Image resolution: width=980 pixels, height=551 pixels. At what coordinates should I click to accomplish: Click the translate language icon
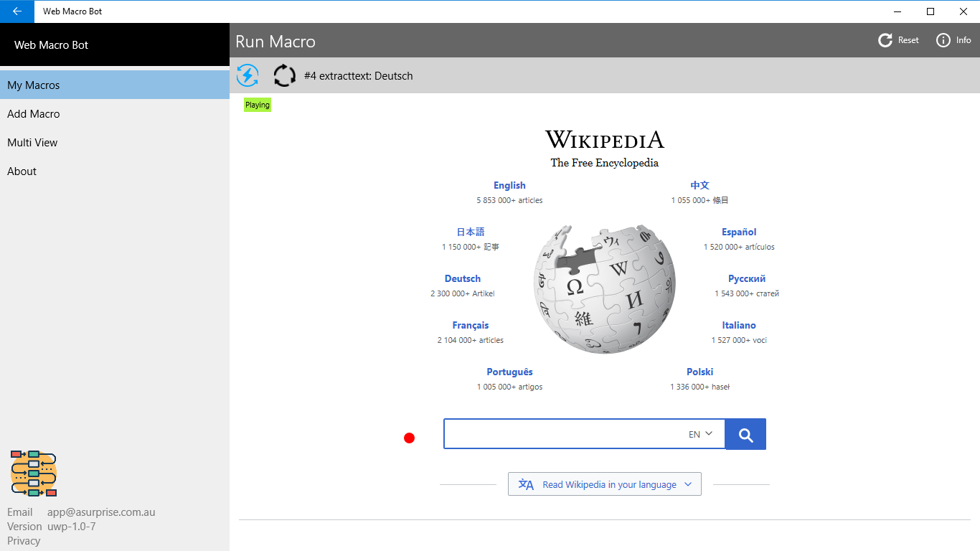point(526,484)
